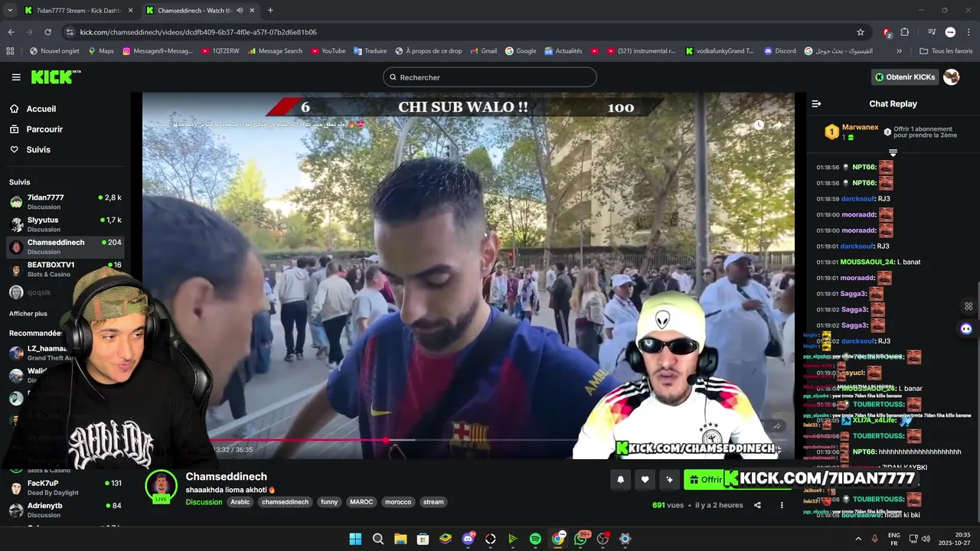Open the three-dot more options menu
This screenshot has width=980, height=551.
782,505
